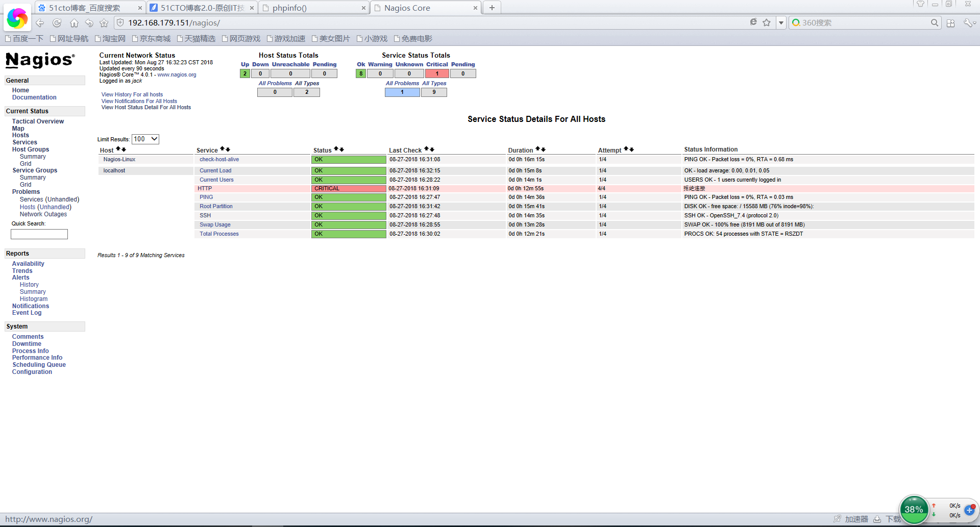Close the phpinfo() tab
The width and height of the screenshot is (980, 527).
point(363,8)
